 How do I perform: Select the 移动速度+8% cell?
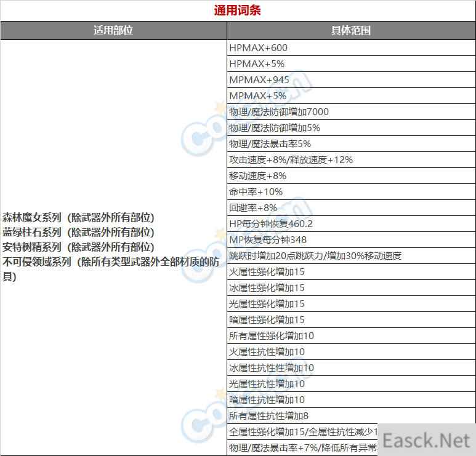(257, 176)
